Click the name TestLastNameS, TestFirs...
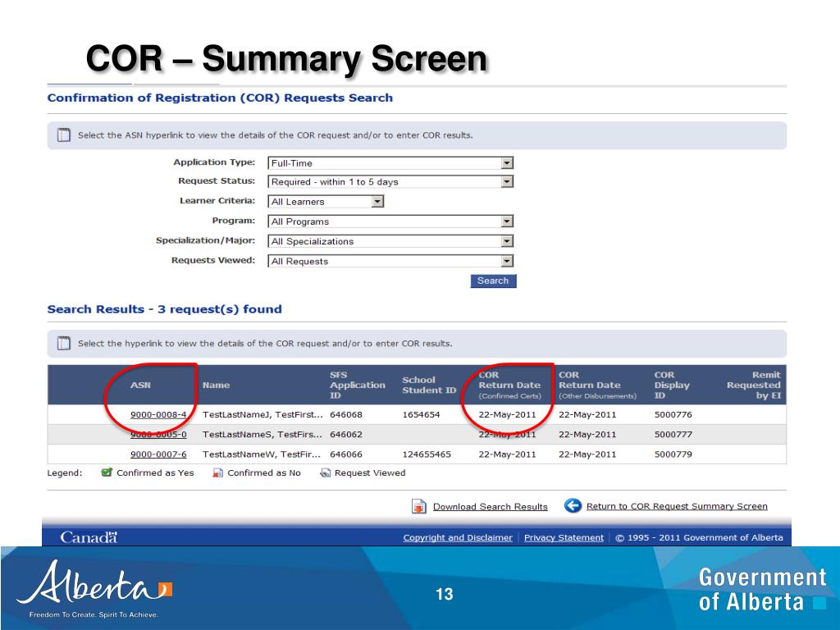840x630 pixels. pos(262,435)
